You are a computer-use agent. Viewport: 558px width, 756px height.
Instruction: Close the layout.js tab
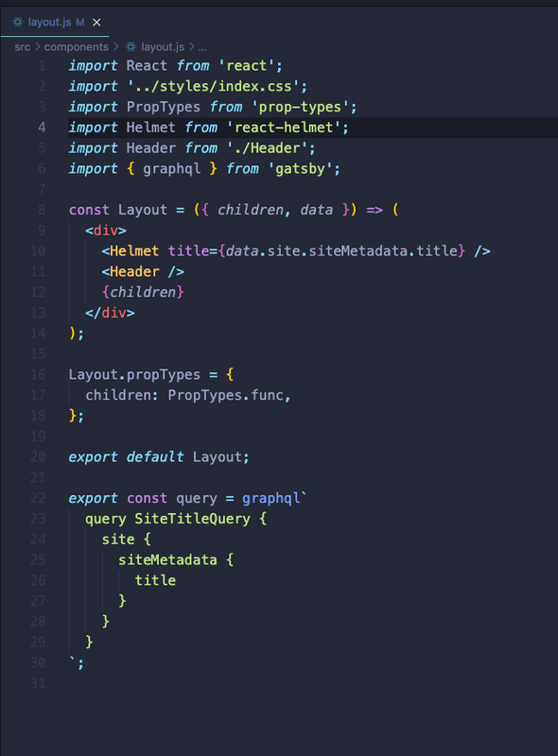tap(96, 22)
